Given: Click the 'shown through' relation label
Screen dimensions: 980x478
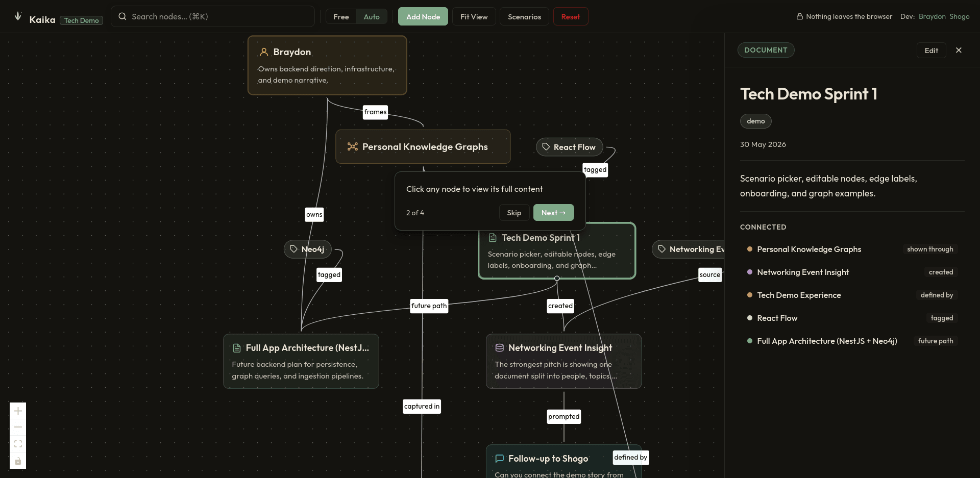Looking at the screenshot, I should [930, 249].
